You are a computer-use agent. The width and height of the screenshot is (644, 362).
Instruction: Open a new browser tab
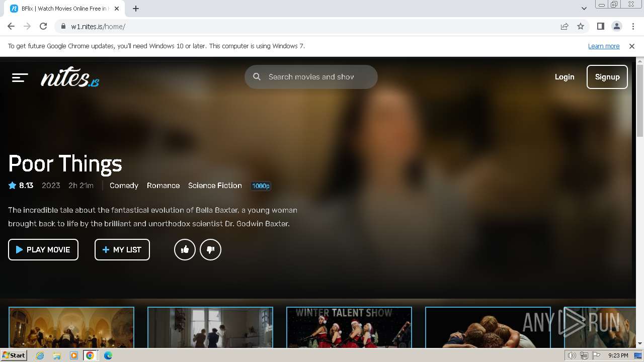point(136,9)
